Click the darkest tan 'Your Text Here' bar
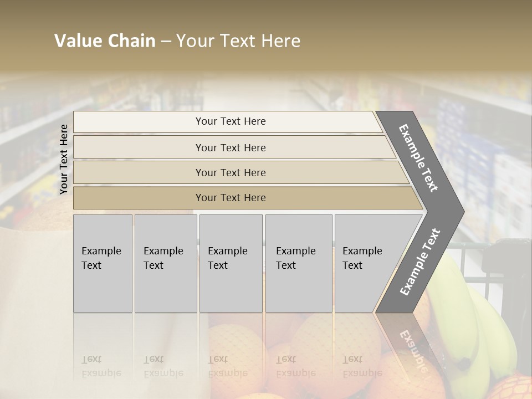 230,198
